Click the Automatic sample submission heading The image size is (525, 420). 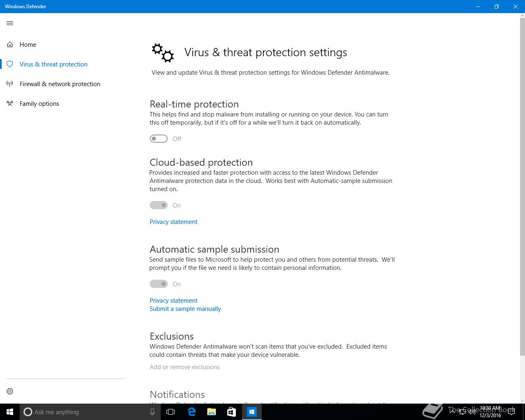(214, 249)
